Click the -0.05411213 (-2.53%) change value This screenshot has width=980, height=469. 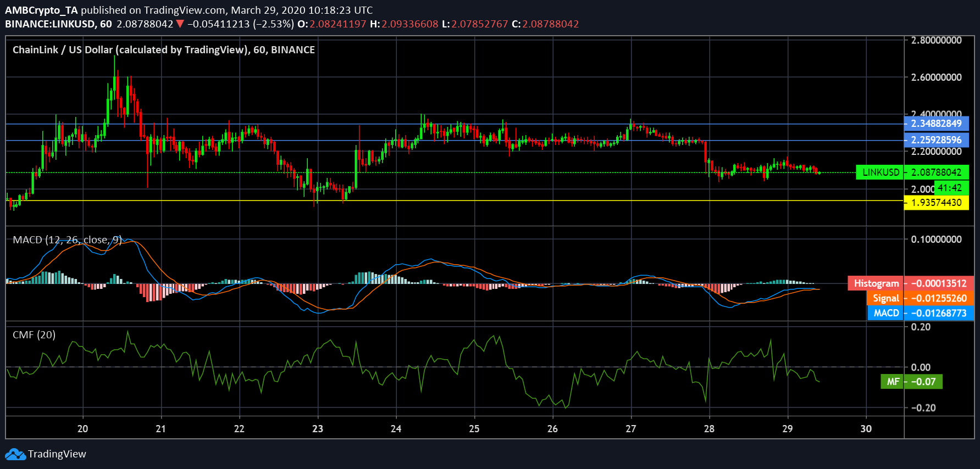[x=241, y=24]
